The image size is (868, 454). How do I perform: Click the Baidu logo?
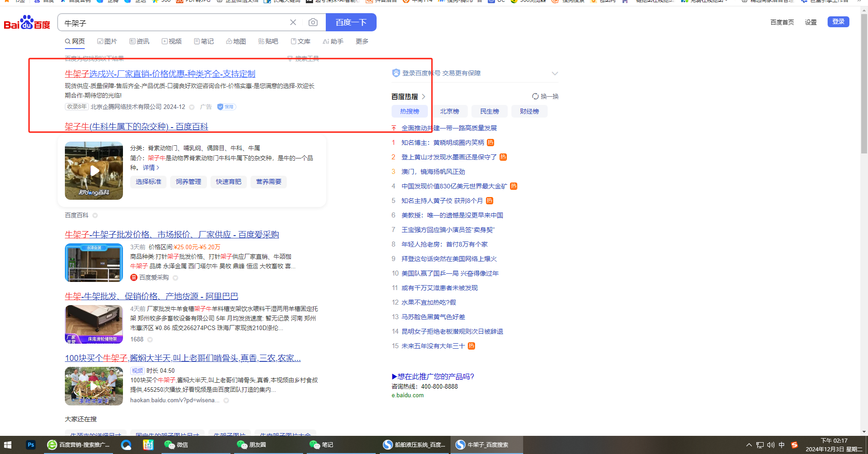point(27,23)
